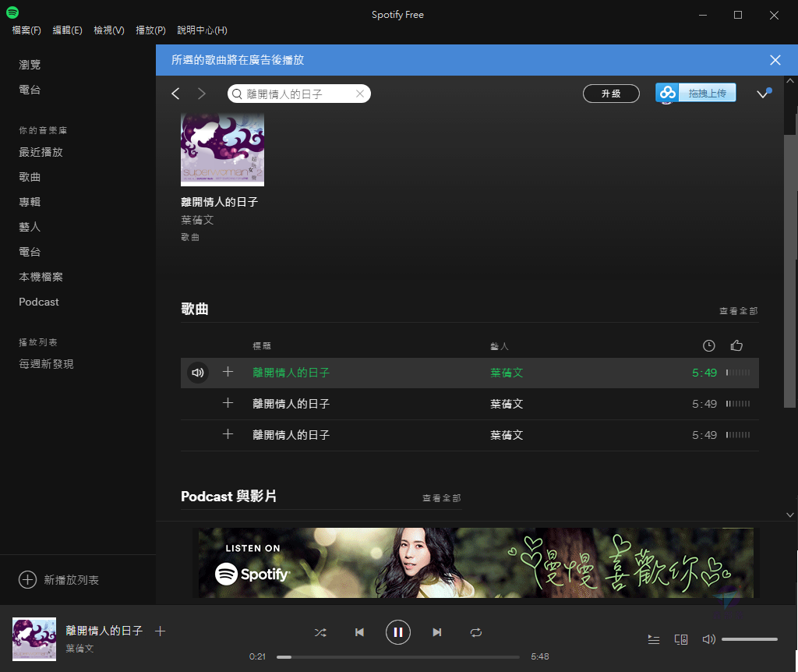Click the now-playing song title 離開情人的日子
798x672 pixels.
tap(104, 631)
